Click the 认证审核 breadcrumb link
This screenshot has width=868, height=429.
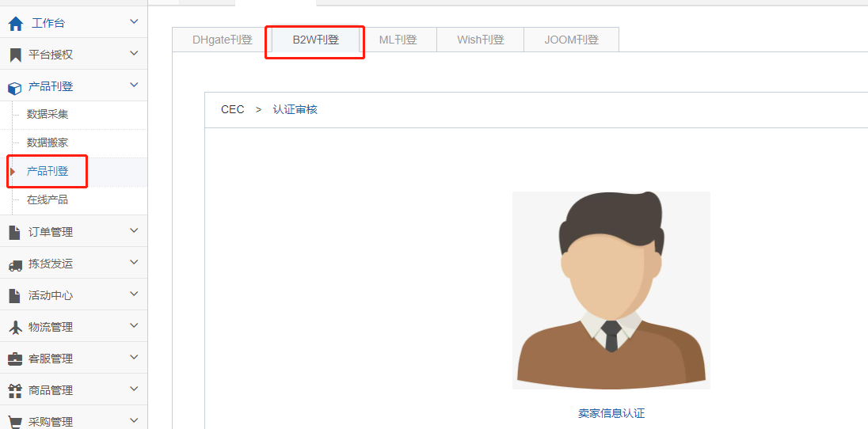[x=295, y=109]
